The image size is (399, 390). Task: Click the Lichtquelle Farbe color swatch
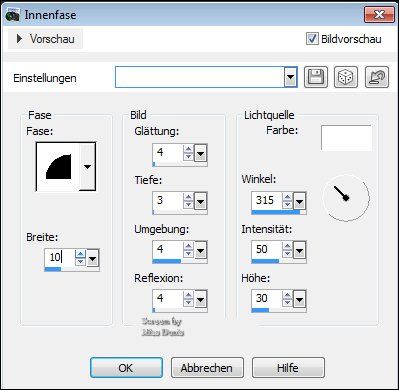tap(346, 138)
